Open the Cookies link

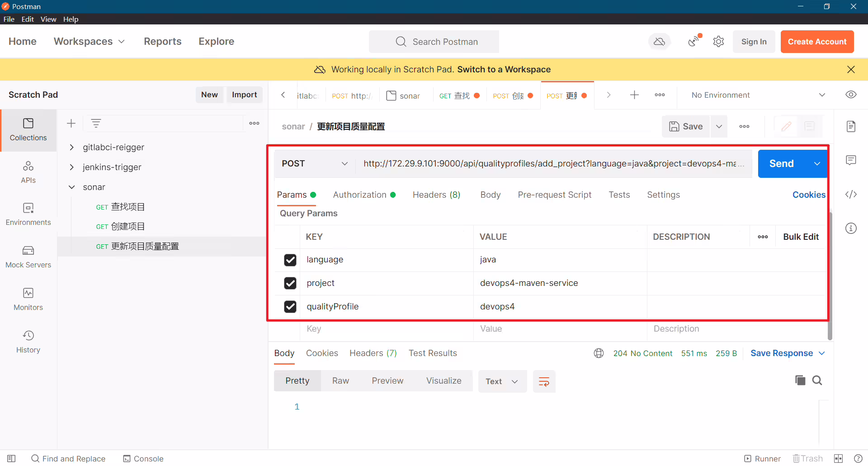(x=809, y=195)
